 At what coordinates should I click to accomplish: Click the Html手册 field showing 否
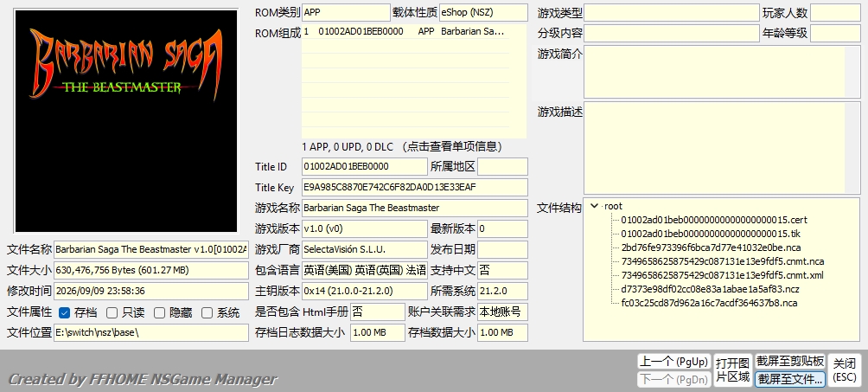(378, 312)
